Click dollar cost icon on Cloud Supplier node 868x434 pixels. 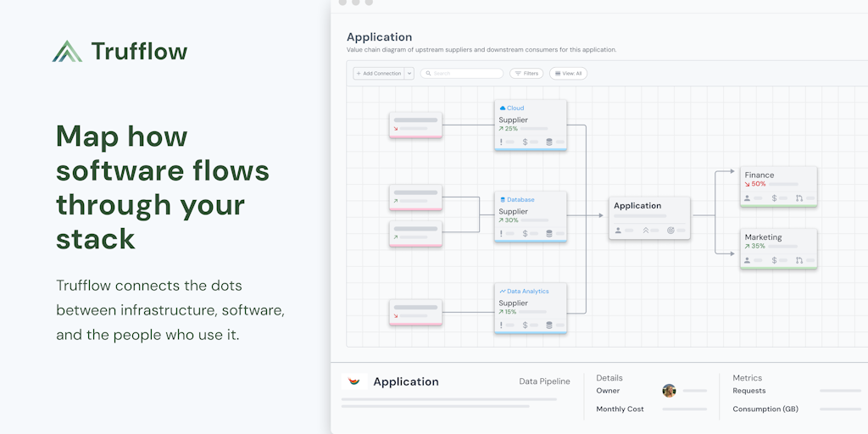tap(525, 142)
